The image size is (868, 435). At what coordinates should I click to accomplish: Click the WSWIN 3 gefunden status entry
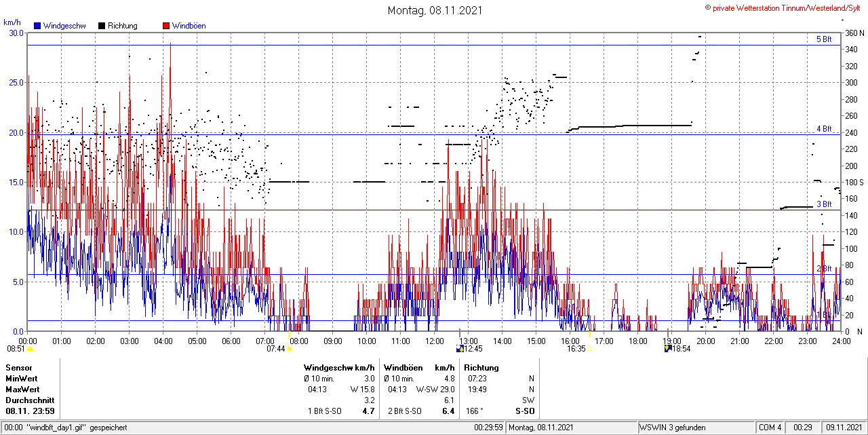click(x=673, y=428)
